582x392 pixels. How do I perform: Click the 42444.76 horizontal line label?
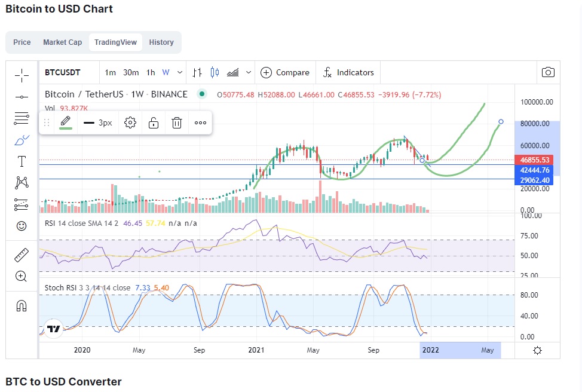pos(534,170)
